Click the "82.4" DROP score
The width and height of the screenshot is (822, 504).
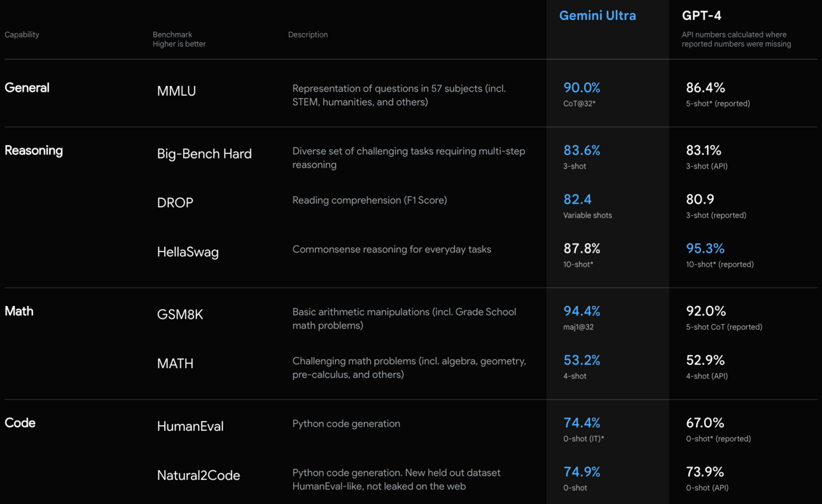577,199
